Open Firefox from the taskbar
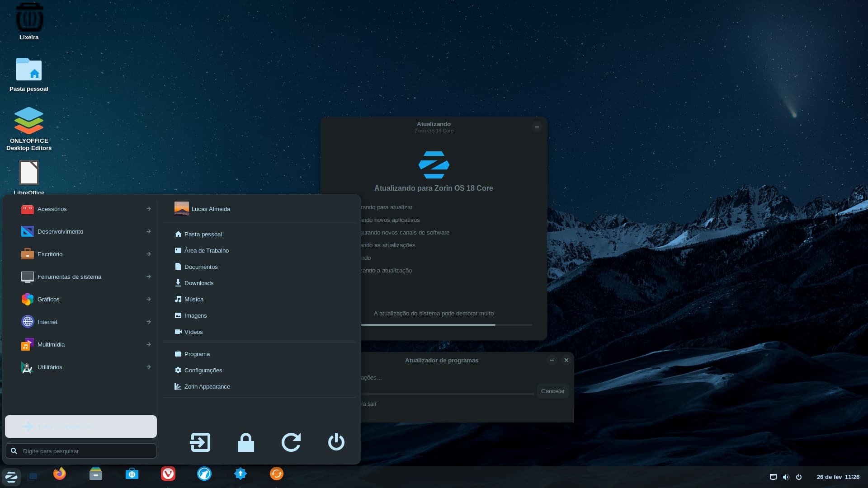The width and height of the screenshot is (868, 488). 59,474
